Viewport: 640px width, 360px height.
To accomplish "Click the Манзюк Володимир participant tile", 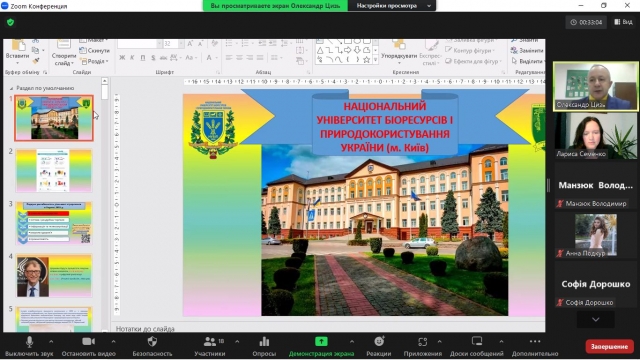I will click(596, 186).
